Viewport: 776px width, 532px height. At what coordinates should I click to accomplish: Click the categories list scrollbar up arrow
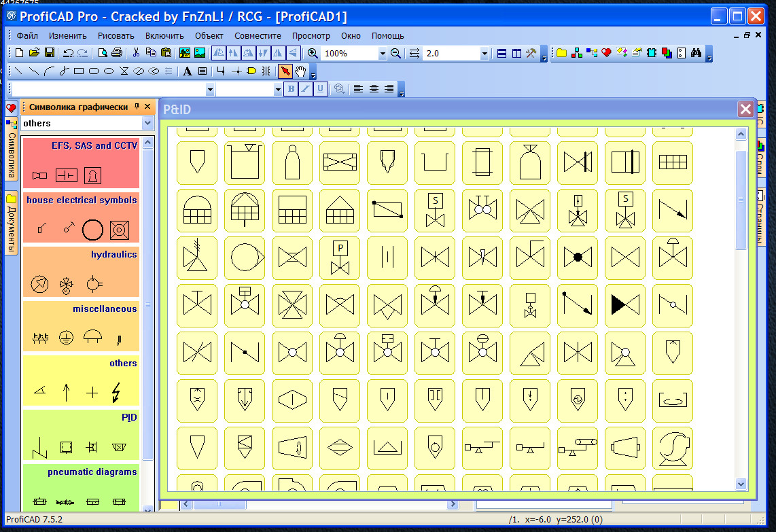click(147, 143)
